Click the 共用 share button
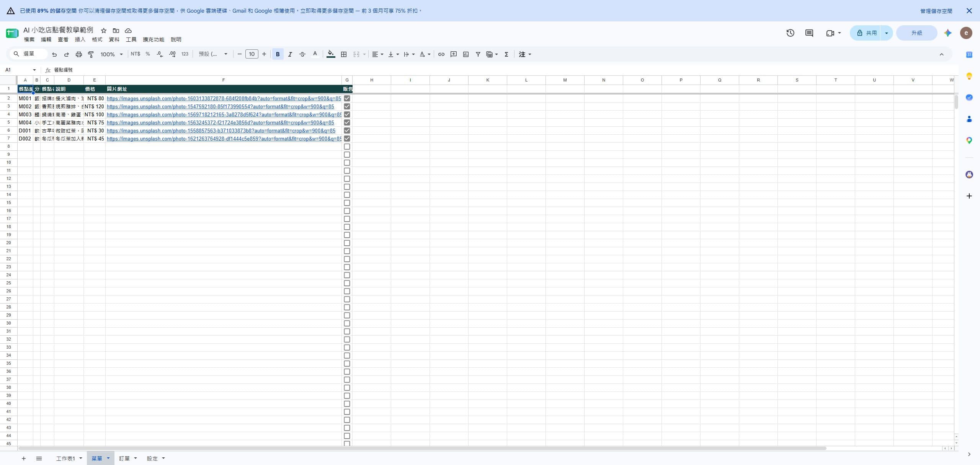980x465 pixels. (x=866, y=33)
